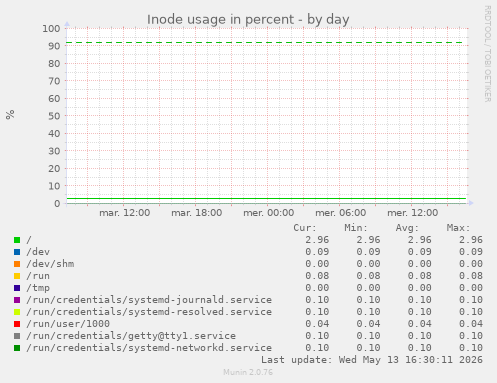Click the Cur value 0.08 for /run

(317, 276)
